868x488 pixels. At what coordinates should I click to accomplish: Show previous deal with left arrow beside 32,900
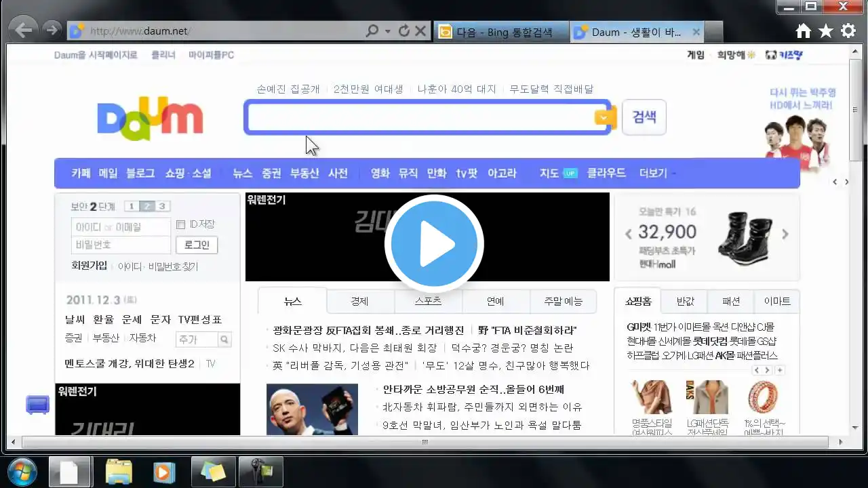629,234
